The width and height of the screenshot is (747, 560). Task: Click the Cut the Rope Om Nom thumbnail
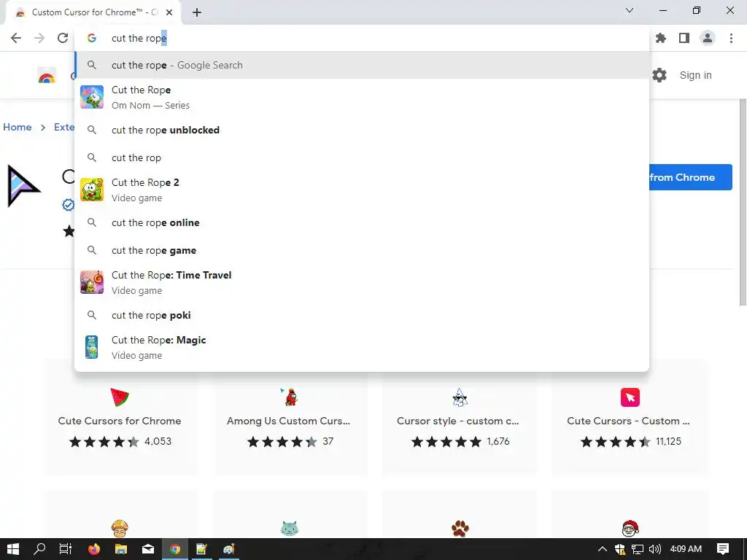(92, 97)
